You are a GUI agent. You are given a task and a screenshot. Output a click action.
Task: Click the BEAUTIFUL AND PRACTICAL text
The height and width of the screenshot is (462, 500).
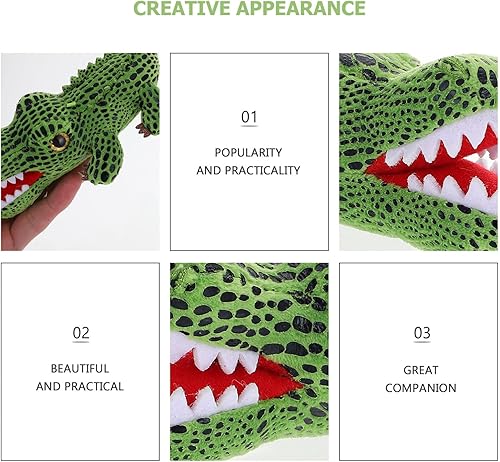(x=80, y=377)
